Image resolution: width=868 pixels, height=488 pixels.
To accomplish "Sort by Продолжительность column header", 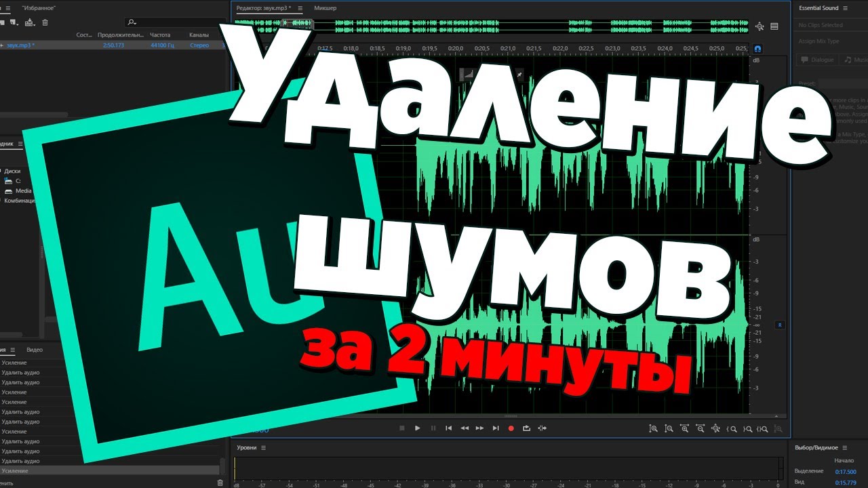I will pyautogui.click(x=121, y=35).
